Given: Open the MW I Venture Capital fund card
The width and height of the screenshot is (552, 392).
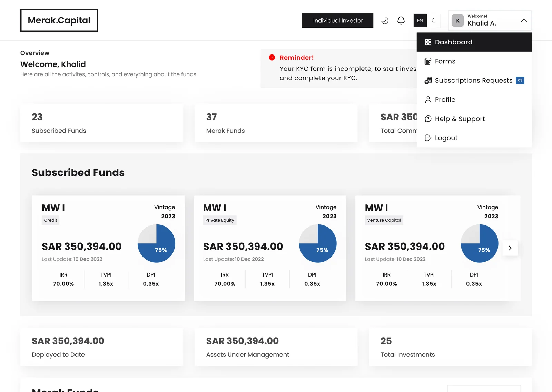Looking at the screenshot, I should pyautogui.click(x=438, y=248).
